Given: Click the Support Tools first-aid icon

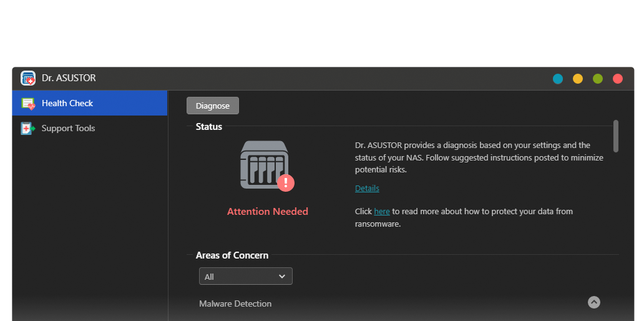Looking at the screenshot, I should point(28,129).
